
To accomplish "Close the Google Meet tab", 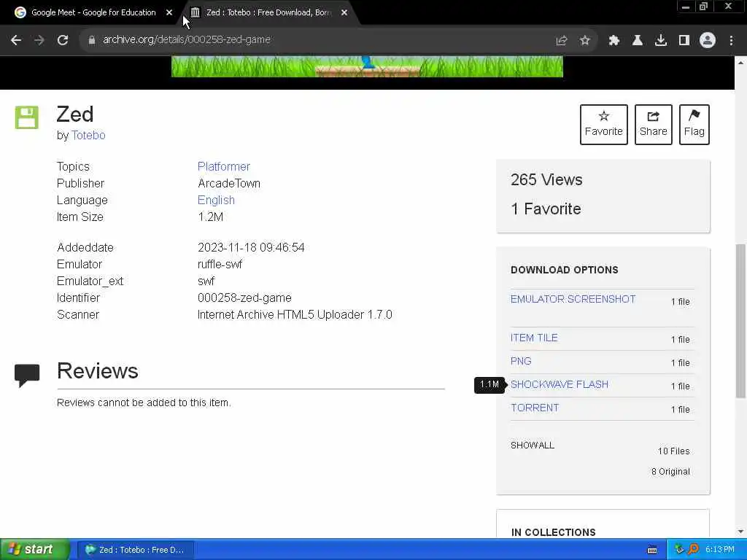I will (169, 13).
